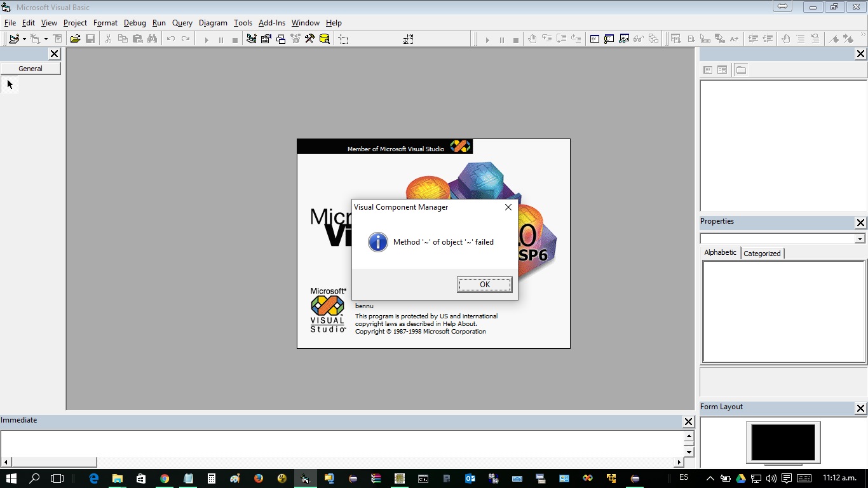Screen dimensions: 868x488
Task: Open the Project Explorer toolbar icon
Action: coord(250,38)
